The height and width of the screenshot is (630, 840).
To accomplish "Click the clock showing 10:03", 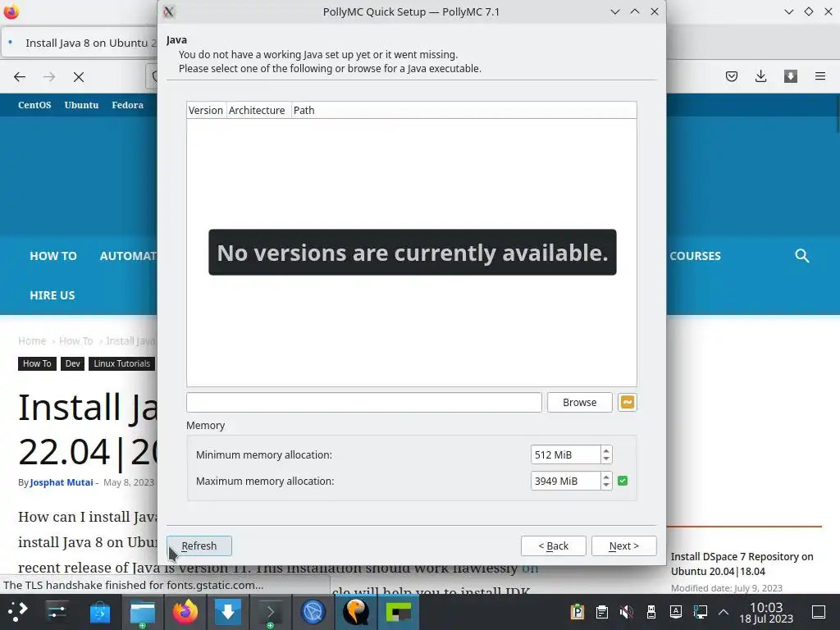I will (766, 612).
